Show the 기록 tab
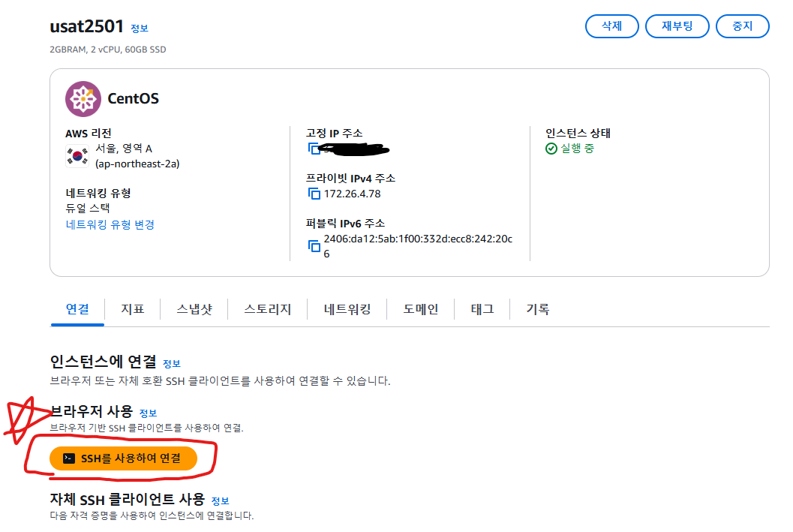 coord(538,309)
